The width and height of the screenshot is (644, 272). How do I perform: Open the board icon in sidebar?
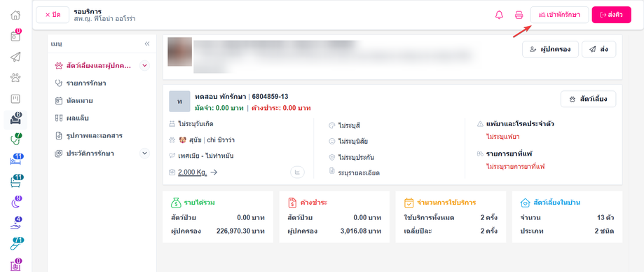click(x=15, y=99)
